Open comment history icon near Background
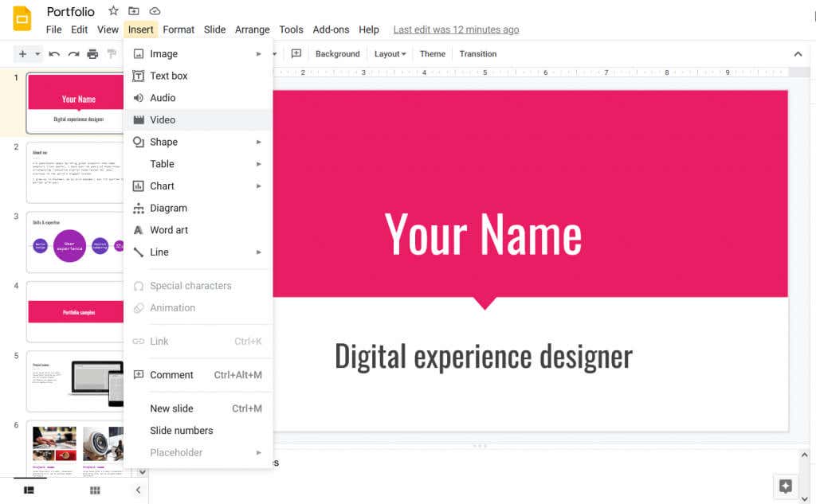 (x=296, y=53)
